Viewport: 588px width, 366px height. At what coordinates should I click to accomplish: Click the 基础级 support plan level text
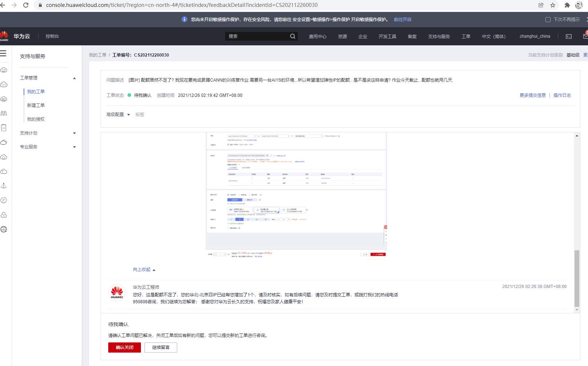point(573,55)
